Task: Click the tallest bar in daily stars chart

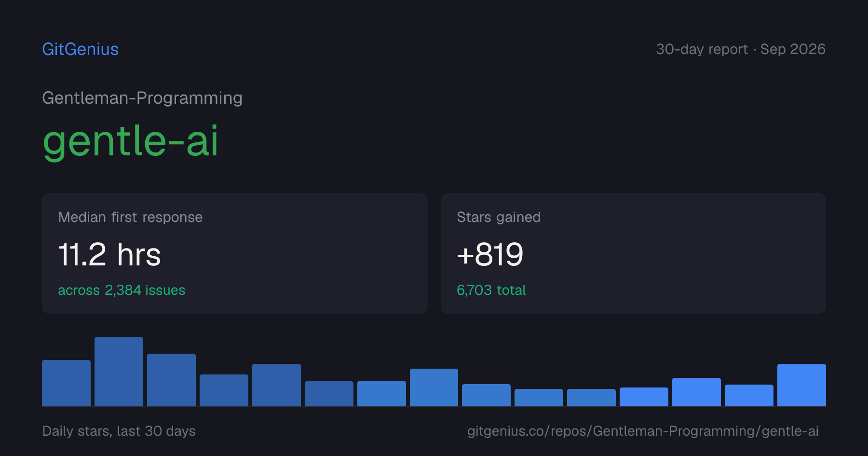Action: [119, 372]
